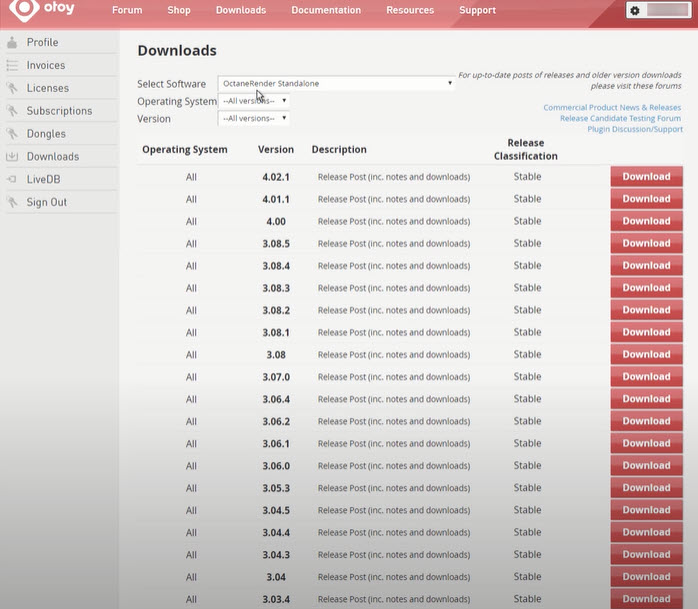The width and height of the screenshot is (698, 609).
Task: Download version 3.08.2
Action: coord(646,310)
